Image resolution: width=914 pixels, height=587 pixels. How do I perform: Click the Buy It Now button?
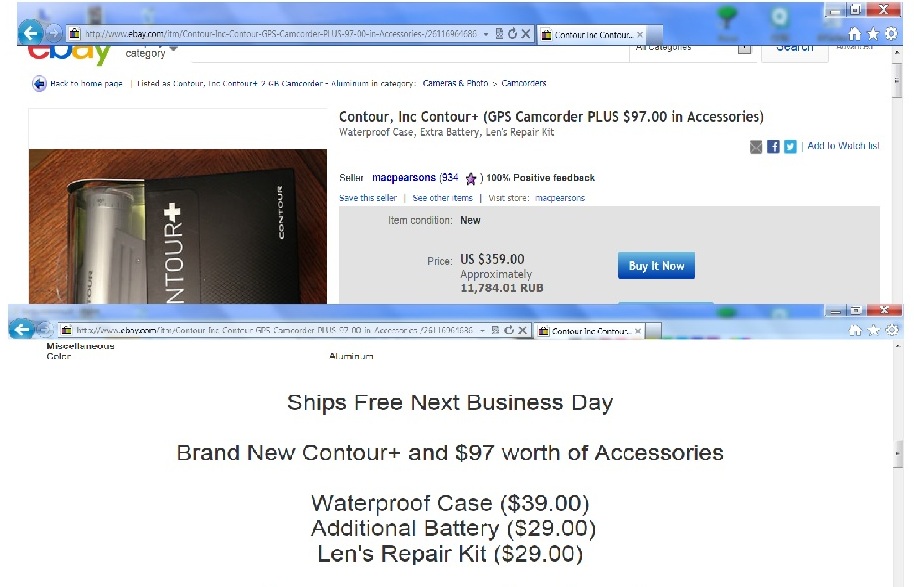point(656,266)
